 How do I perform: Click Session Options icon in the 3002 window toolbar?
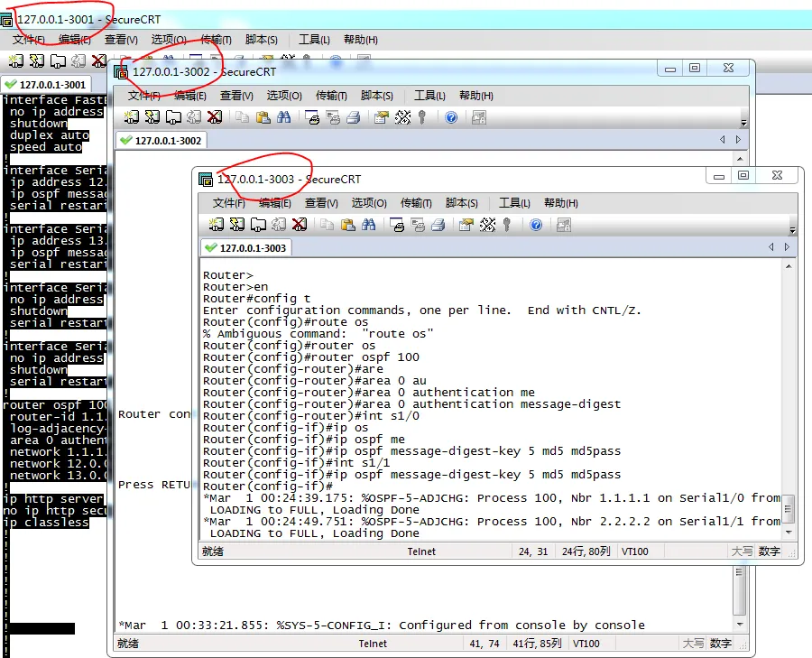(x=381, y=117)
